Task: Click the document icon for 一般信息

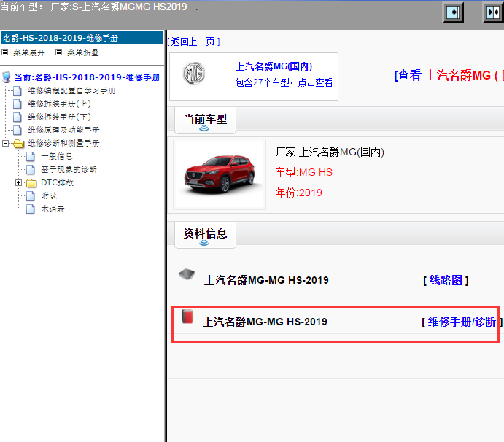Action: pos(31,157)
